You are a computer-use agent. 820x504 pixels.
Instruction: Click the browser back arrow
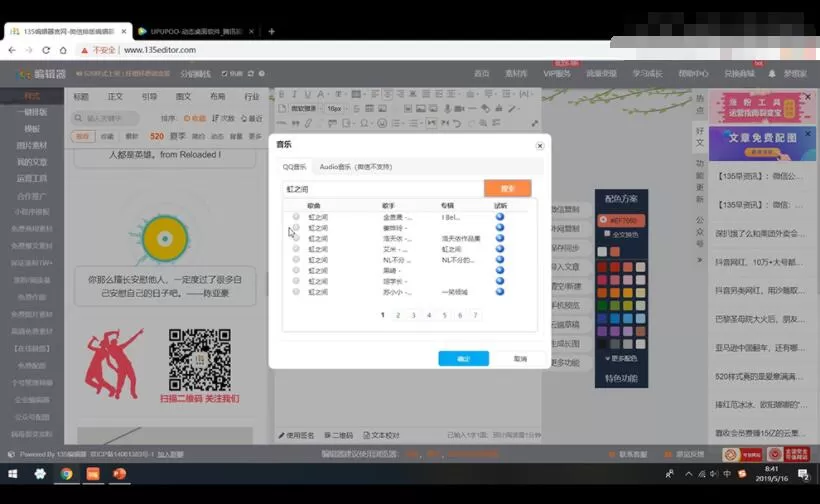(x=12, y=50)
